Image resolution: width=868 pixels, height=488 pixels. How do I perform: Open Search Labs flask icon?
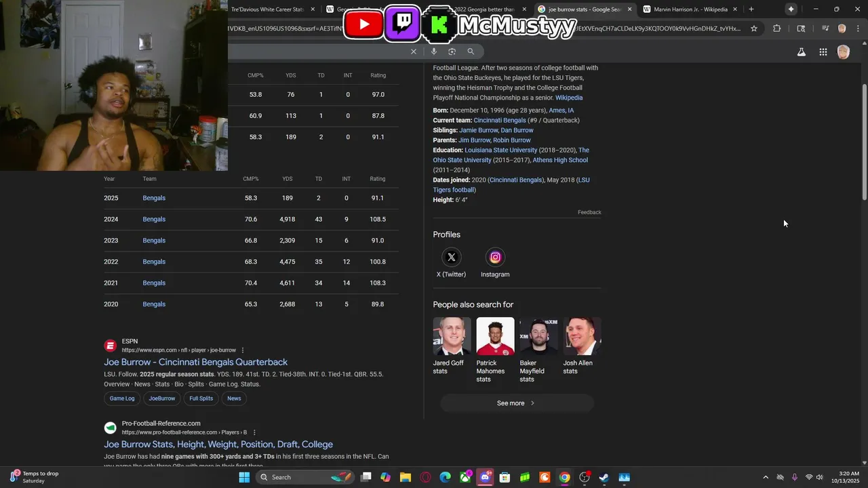pos(802,52)
